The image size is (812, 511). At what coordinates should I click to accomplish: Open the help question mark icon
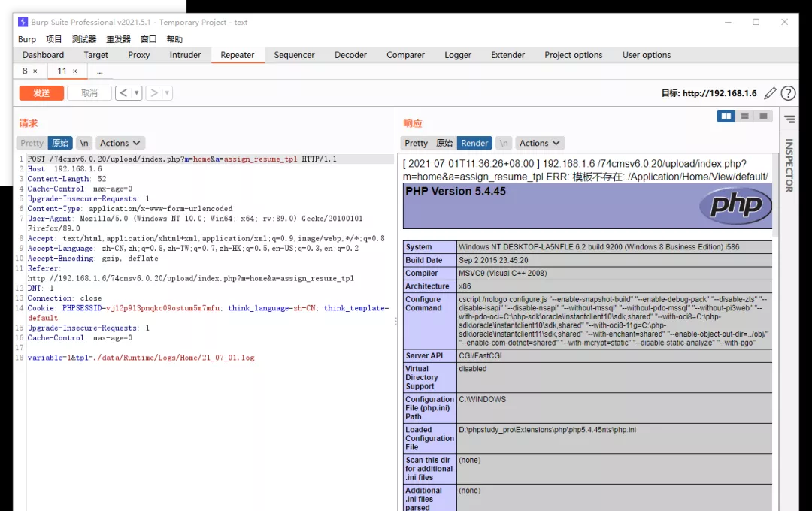[788, 93]
